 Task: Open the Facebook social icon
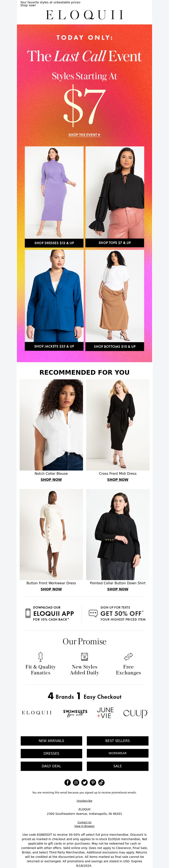[x=67, y=782]
